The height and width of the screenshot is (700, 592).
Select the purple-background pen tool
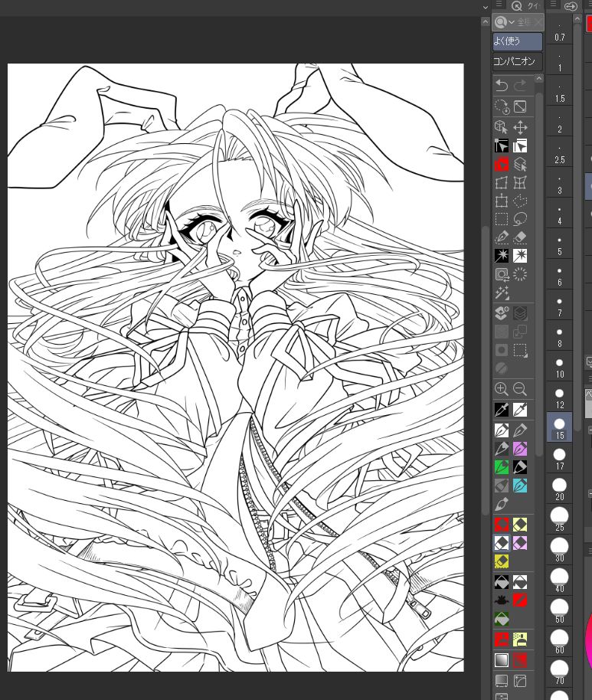coord(520,449)
